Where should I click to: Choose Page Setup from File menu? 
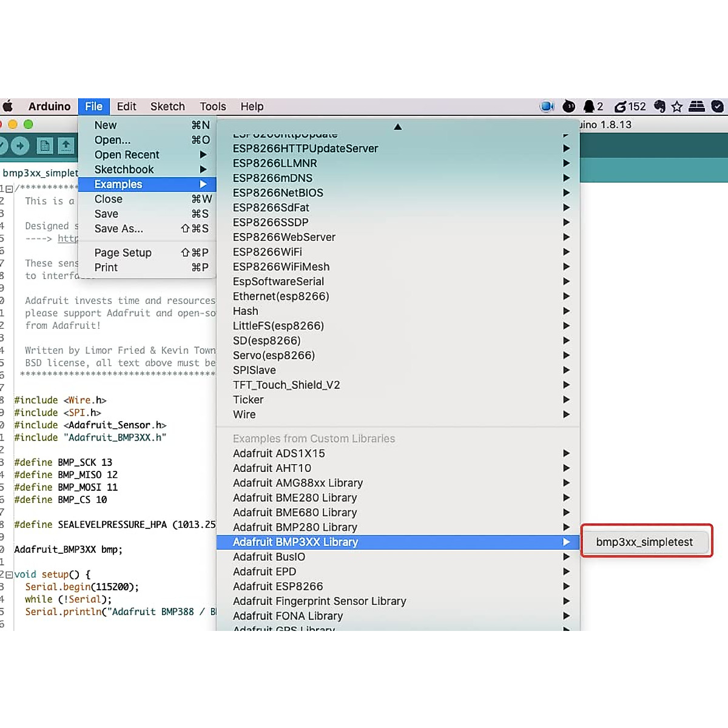pos(123,253)
